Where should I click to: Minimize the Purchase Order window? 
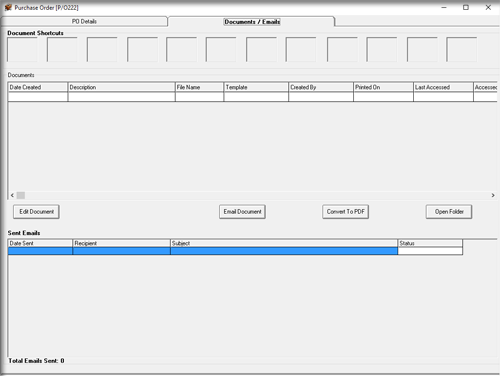tap(444, 7)
